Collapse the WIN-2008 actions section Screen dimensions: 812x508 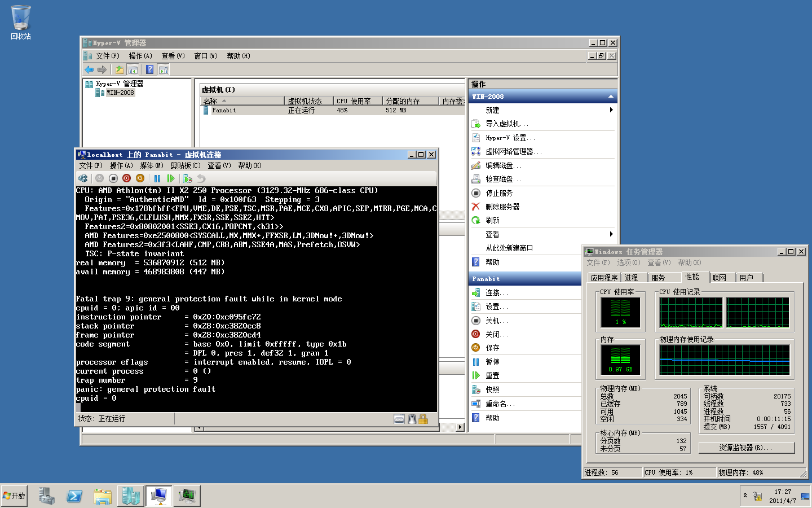point(611,97)
